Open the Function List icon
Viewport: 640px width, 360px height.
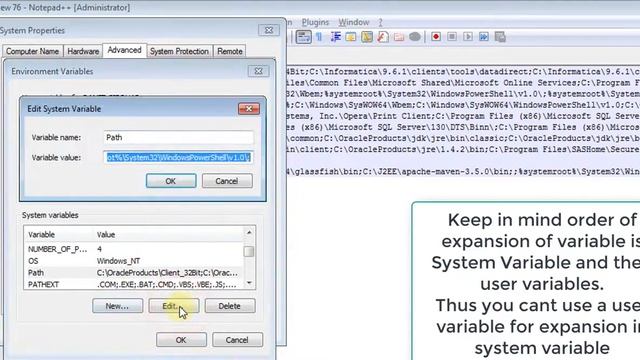(382, 37)
